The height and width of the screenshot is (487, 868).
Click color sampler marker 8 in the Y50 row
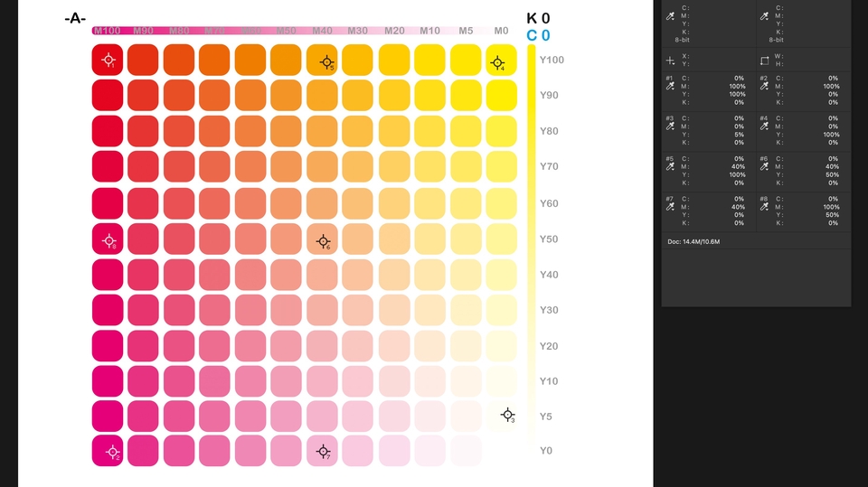point(108,240)
